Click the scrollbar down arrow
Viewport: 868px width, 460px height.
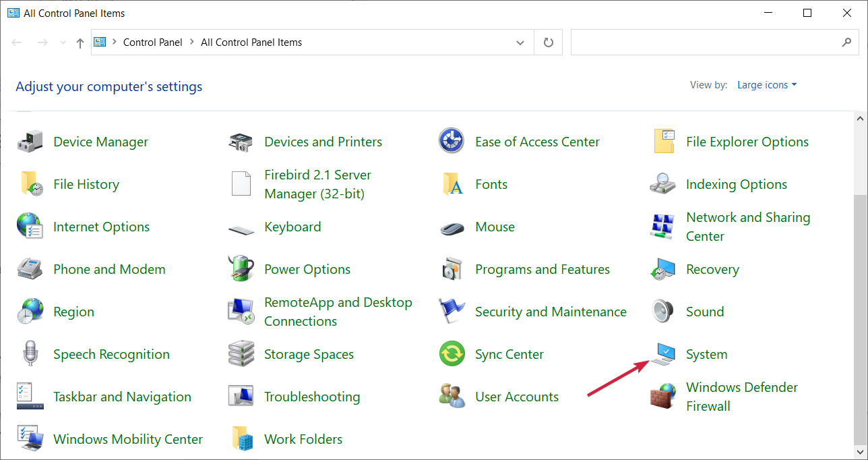pos(861,453)
